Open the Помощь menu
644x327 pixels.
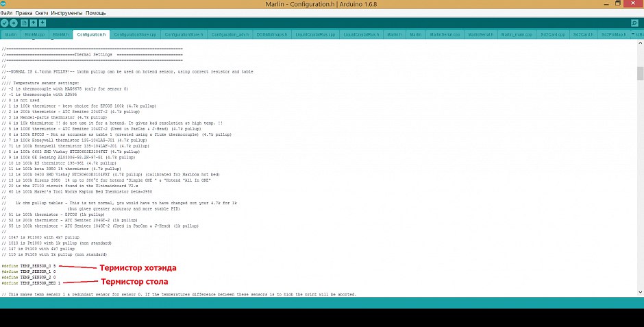click(x=96, y=13)
